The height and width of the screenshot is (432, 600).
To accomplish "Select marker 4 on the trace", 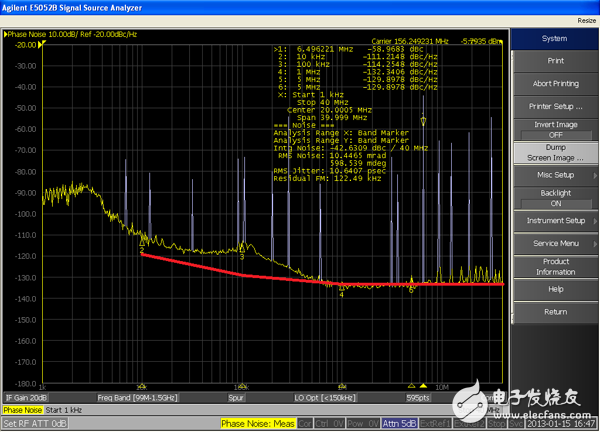I will (x=342, y=288).
